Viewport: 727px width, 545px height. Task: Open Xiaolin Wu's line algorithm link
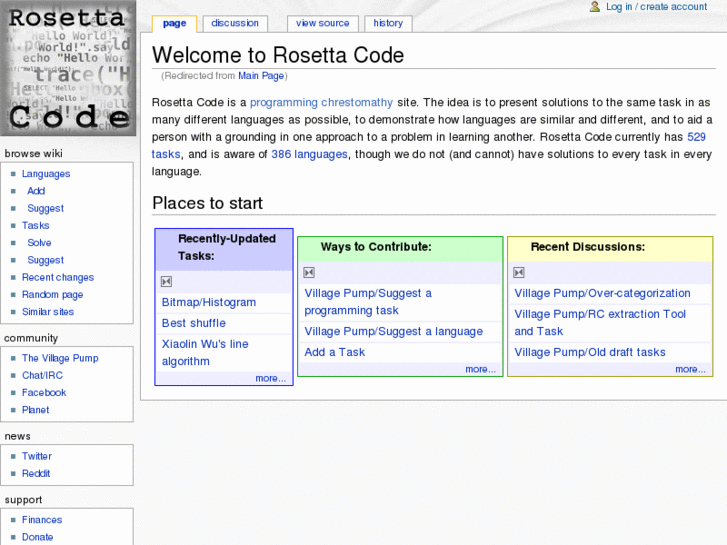point(205,353)
